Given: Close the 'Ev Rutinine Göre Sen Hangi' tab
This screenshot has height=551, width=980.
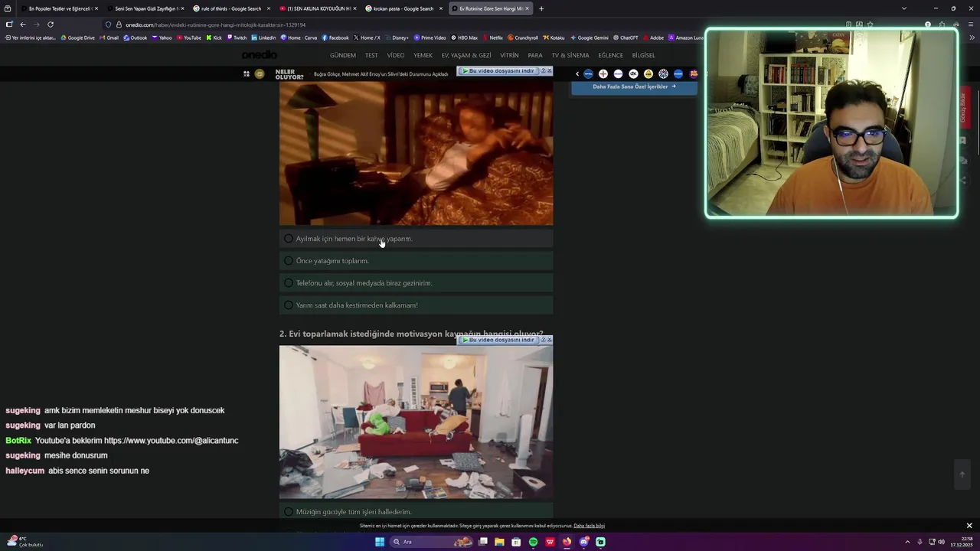Looking at the screenshot, I should pos(527,8).
